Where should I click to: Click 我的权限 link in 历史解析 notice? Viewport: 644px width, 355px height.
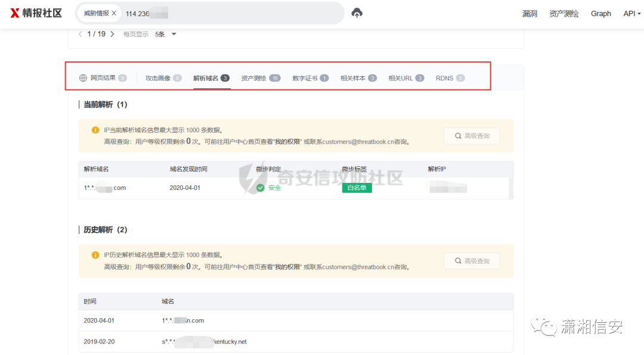[x=288, y=267]
